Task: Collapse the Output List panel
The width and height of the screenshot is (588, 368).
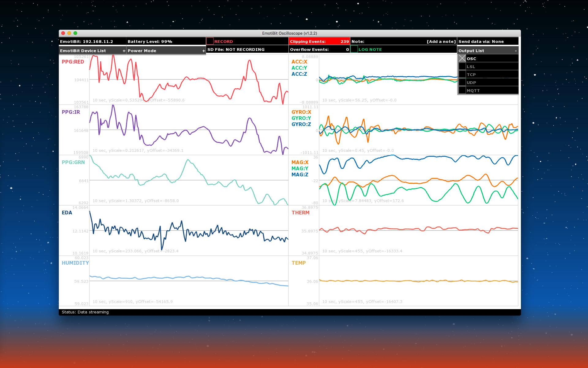Action: 516,51
